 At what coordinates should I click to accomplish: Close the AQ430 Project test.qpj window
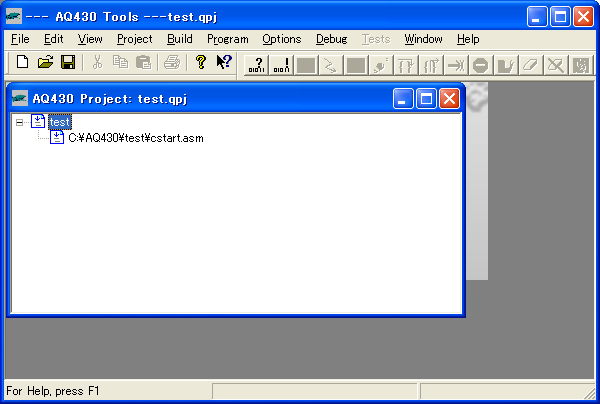point(449,98)
